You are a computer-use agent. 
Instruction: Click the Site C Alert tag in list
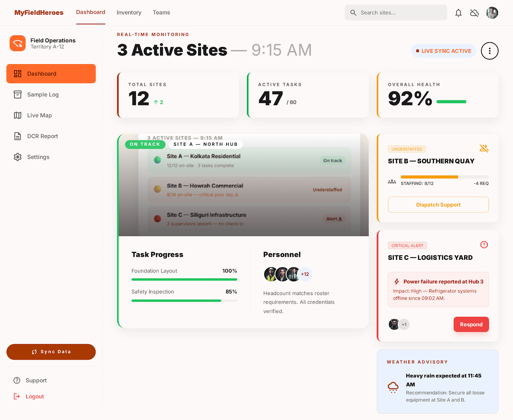pyautogui.click(x=334, y=219)
